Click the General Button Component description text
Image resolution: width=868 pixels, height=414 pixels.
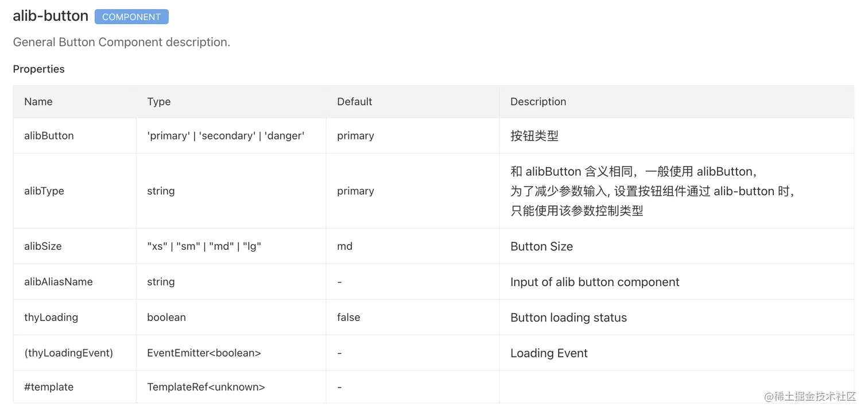tap(121, 42)
